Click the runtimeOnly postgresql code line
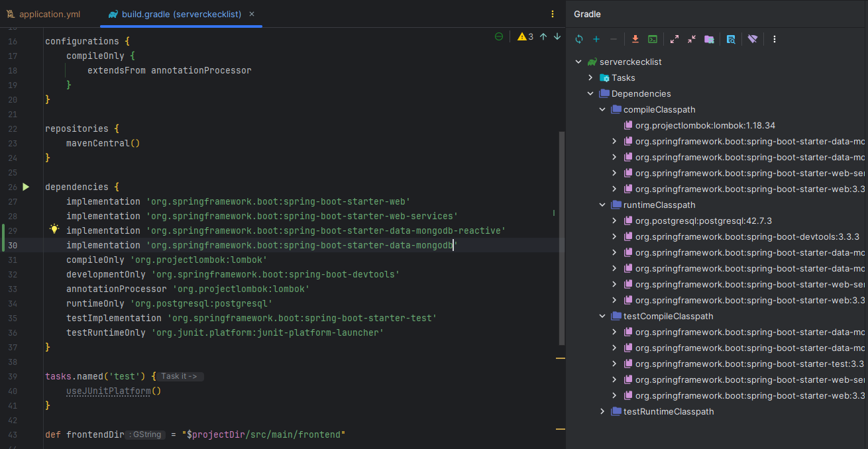 (x=170, y=303)
